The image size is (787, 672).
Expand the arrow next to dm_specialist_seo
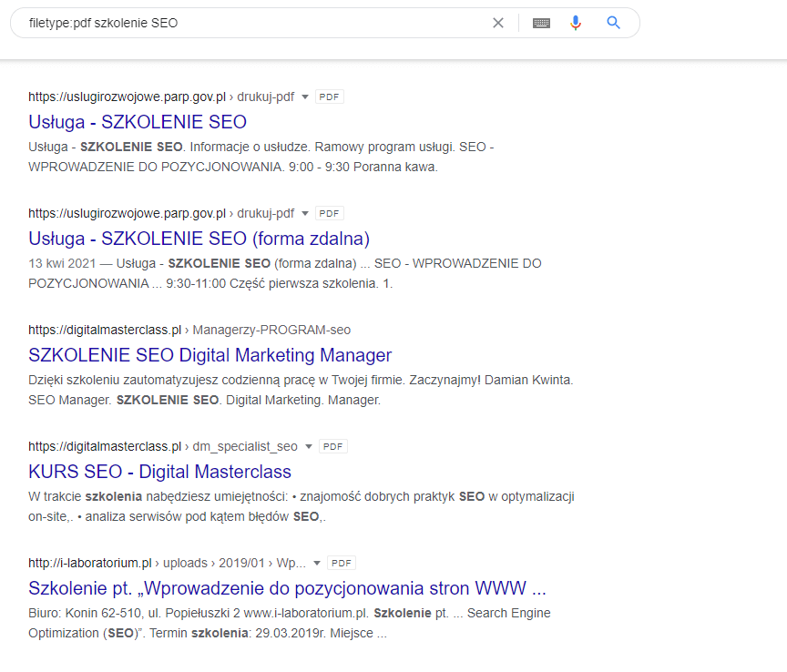tap(309, 446)
